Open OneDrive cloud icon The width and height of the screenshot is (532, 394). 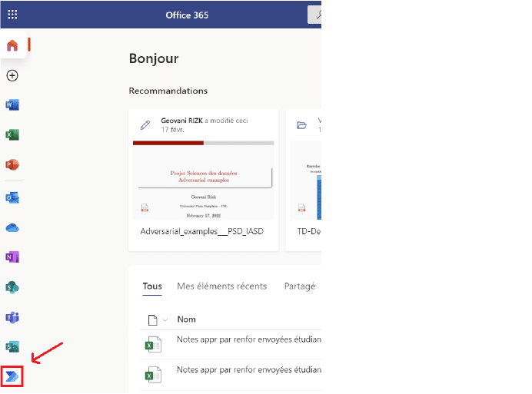point(12,228)
